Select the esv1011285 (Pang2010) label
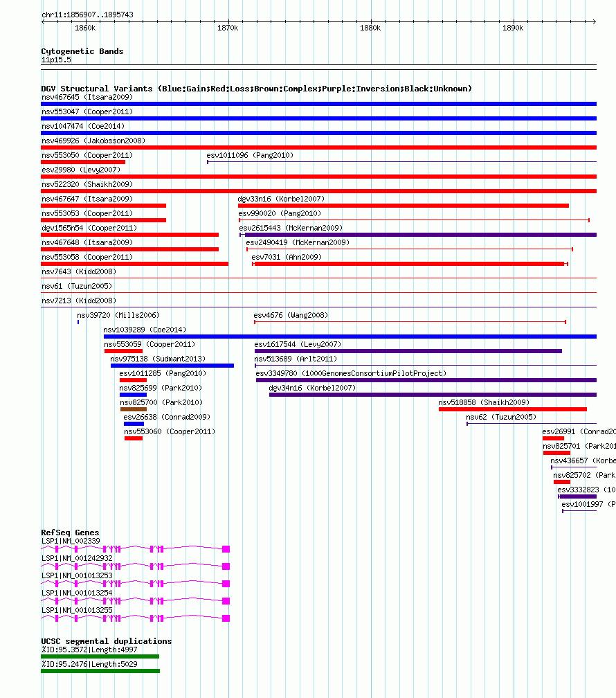616x698 pixels. pyautogui.click(x=163, y=373)
